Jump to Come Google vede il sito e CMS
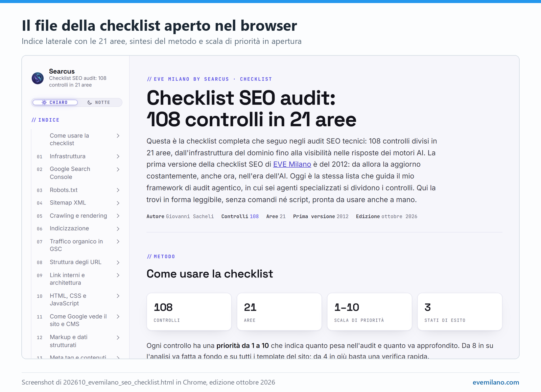Viewport: 541px width, 392px height. click(x=78, y=320)
